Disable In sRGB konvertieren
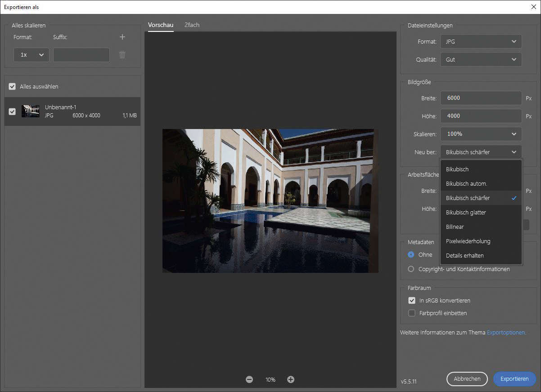 (x=411, y=300)
